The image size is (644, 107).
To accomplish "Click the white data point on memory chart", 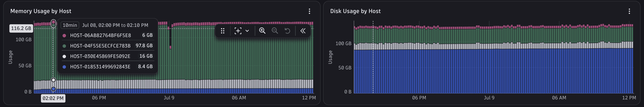I will coord(53,80).
